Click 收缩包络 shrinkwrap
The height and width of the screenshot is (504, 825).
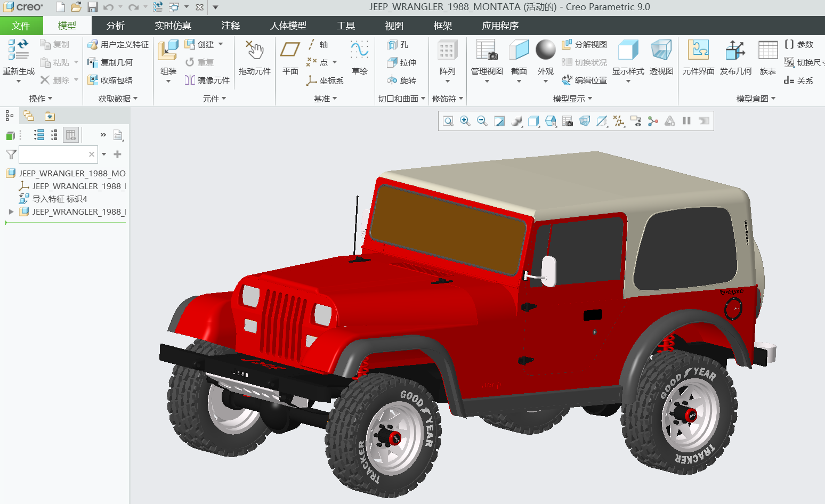pos(110,80)
